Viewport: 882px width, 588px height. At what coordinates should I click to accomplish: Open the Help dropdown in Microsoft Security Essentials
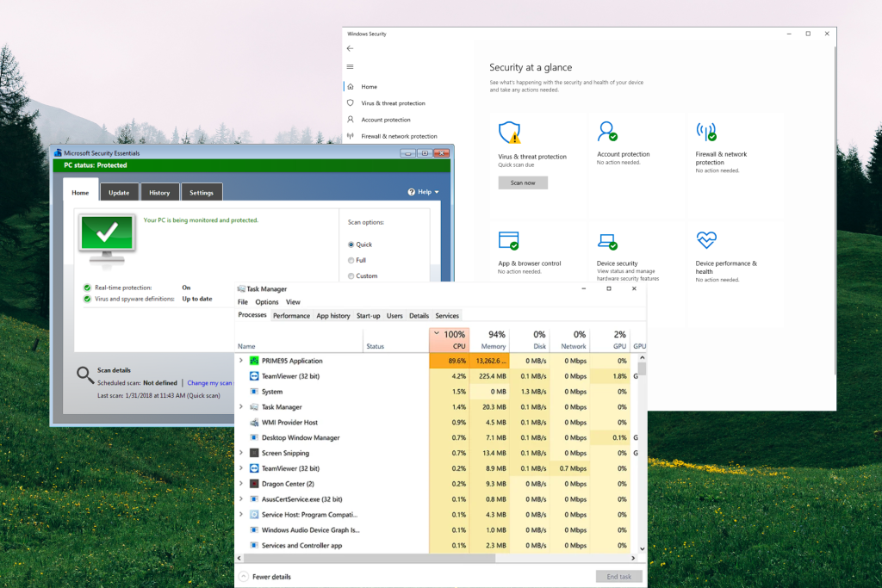[423, 192]
